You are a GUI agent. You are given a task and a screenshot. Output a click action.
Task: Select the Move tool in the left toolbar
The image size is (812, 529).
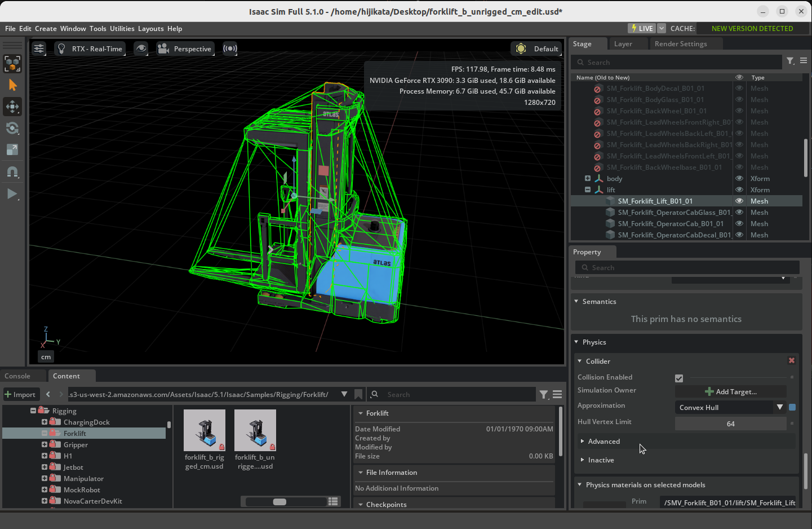point(12,107)
